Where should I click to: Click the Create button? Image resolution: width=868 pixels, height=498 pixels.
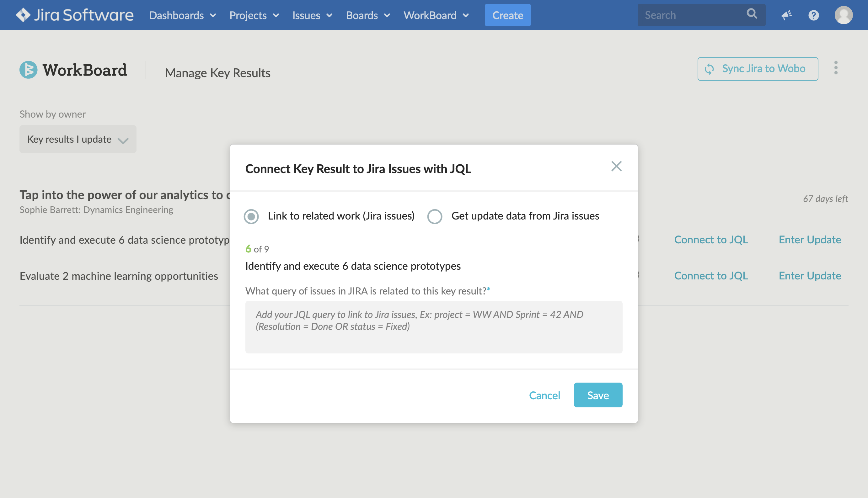(x=507, y=15)
